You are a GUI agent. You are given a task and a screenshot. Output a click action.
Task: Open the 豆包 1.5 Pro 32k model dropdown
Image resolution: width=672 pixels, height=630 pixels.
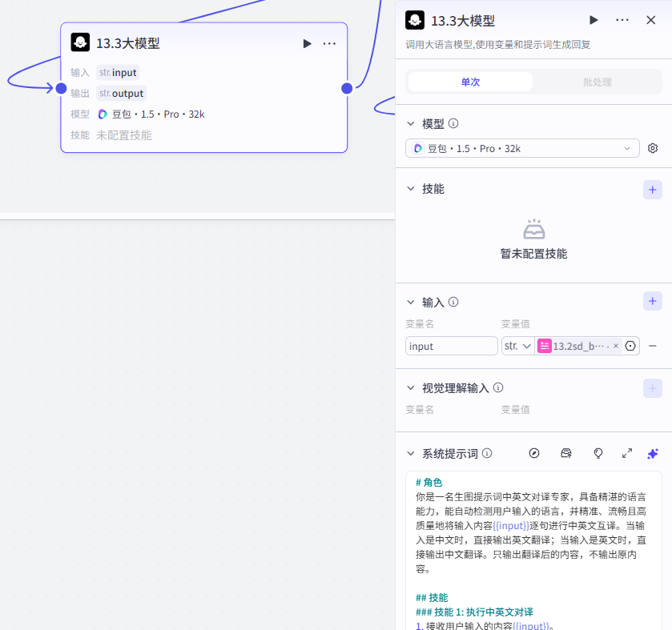click(522, 148)
